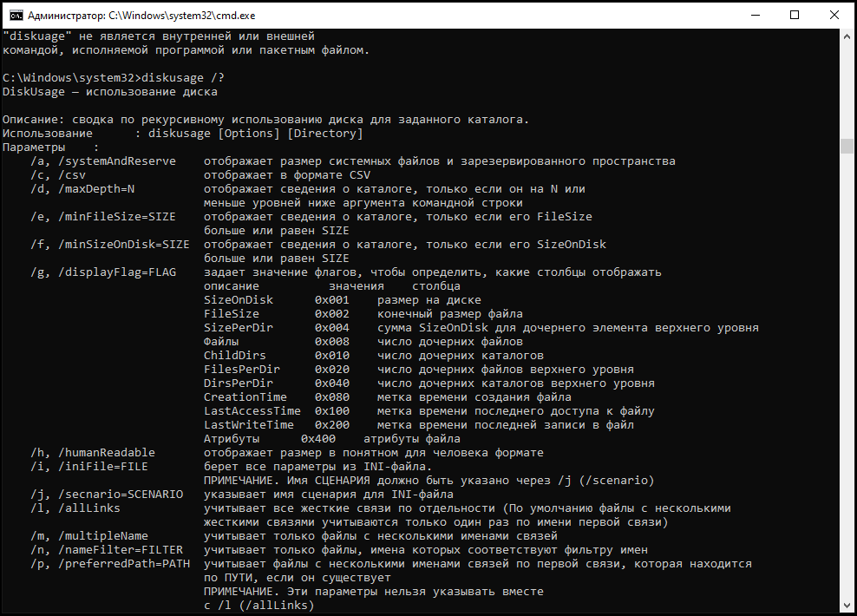This screenshot has width=857, height=616.
Task: Click the FilesPerDir flag name
Action: click(242, 369)
